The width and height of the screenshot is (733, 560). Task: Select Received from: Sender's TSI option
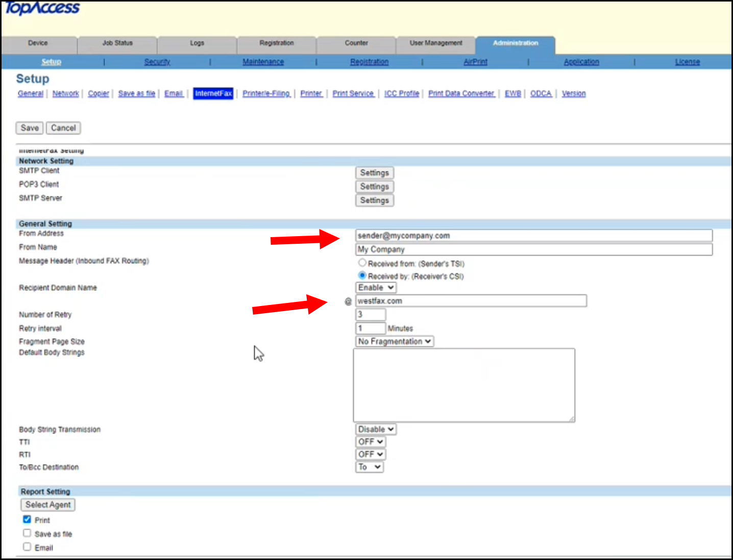pos(362,262)
